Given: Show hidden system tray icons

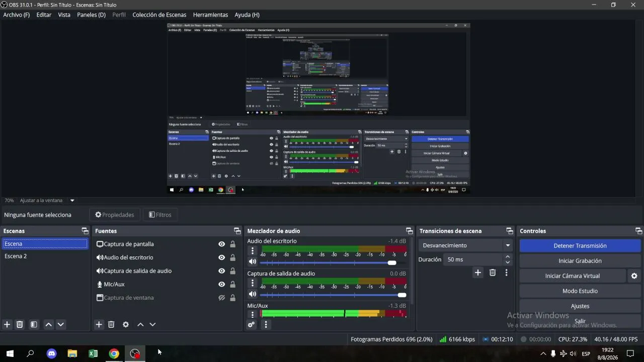Looking at the screenshot, I should coord(543,354).
